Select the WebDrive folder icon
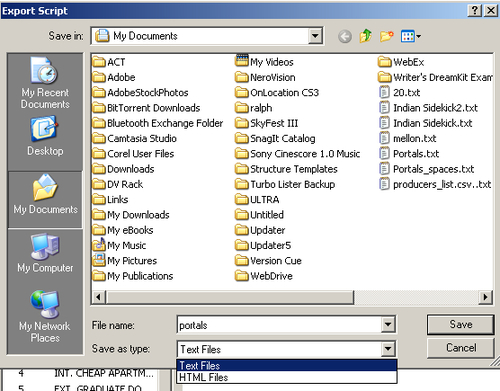Viewport: 500px width, 391px height. 242,276
